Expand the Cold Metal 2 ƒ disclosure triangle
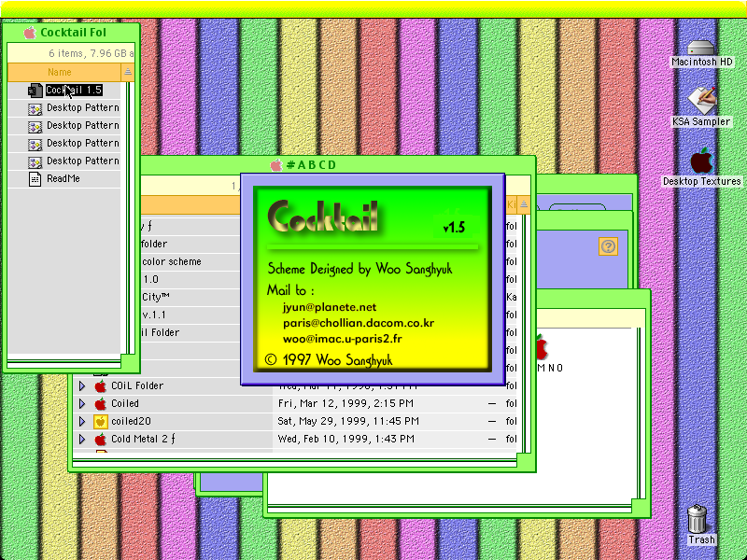Viewport: 747px width, 560px height. pyautogui.click(x=82, y=439)
